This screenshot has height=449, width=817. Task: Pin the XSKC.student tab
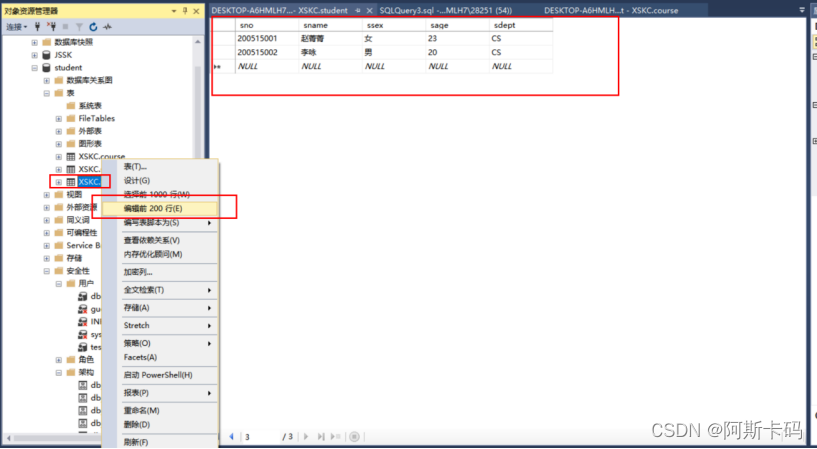tap(357, 10)
